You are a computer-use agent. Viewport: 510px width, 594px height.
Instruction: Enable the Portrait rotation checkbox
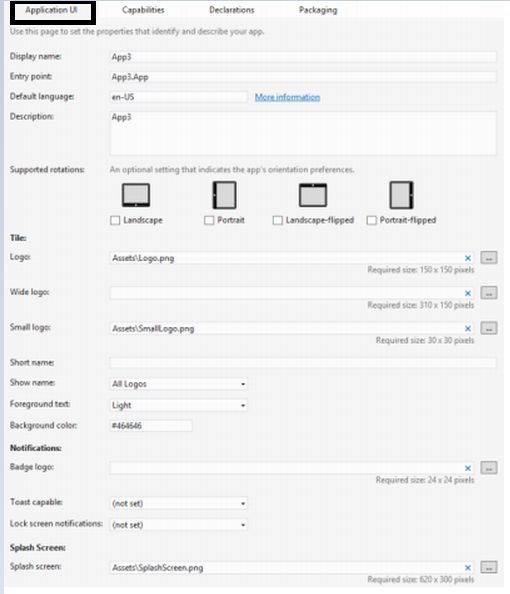coord(209,220)
